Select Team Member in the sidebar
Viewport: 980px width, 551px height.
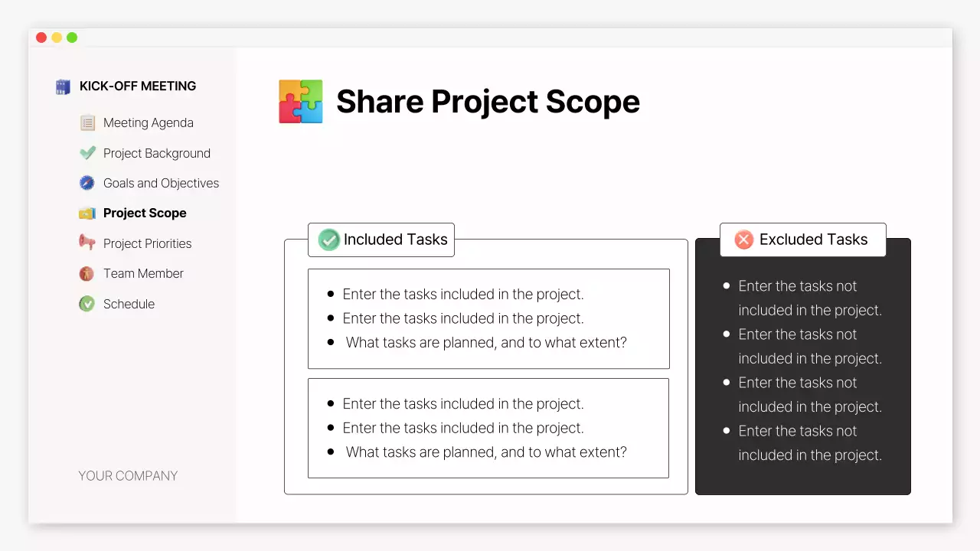coord(143,273)
